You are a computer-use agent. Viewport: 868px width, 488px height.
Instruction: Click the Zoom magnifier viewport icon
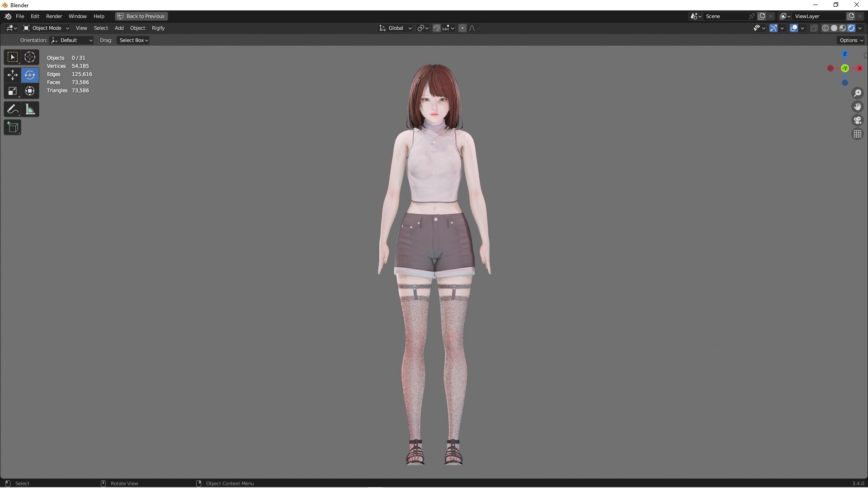coord(858,93)
